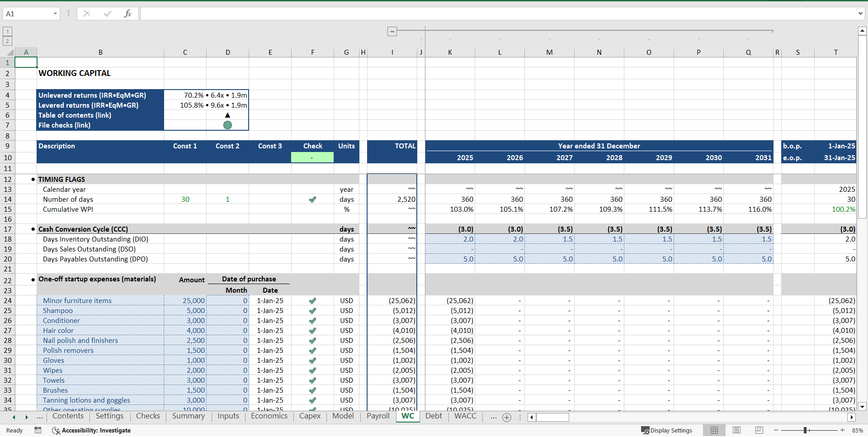The image size is (868, 437).
Task: Open the Insert Function fx button
Action: pos(127,14)
